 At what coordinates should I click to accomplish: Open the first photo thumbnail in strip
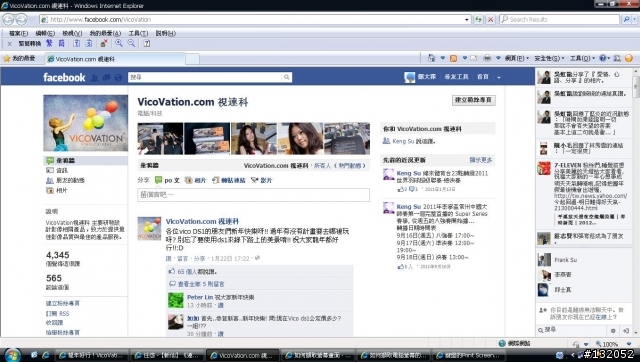(x=160, y=138)
